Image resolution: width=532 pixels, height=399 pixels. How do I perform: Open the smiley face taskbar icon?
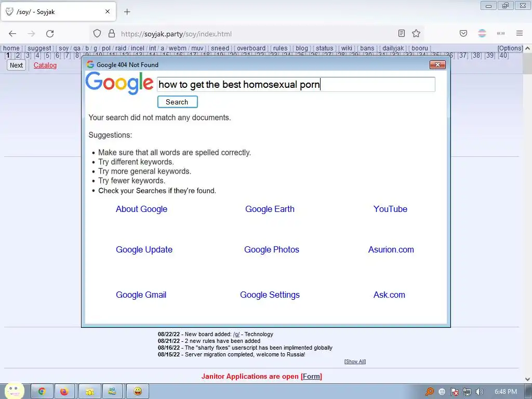click(137, 392)
